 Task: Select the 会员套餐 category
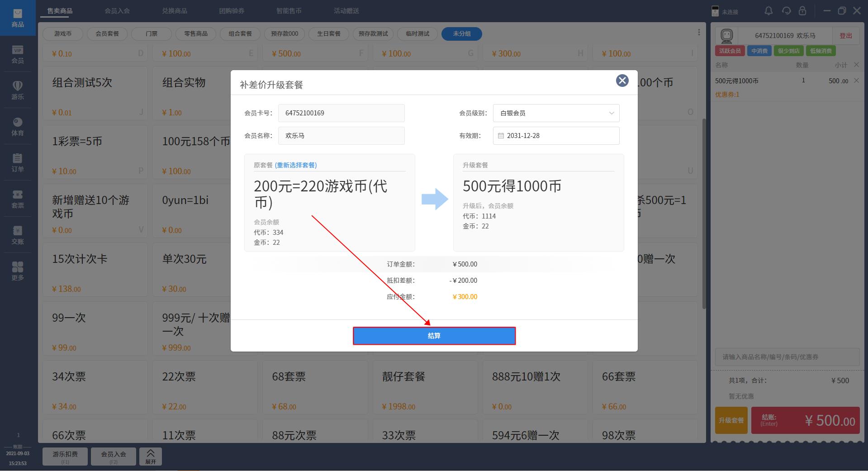(107, 33)
